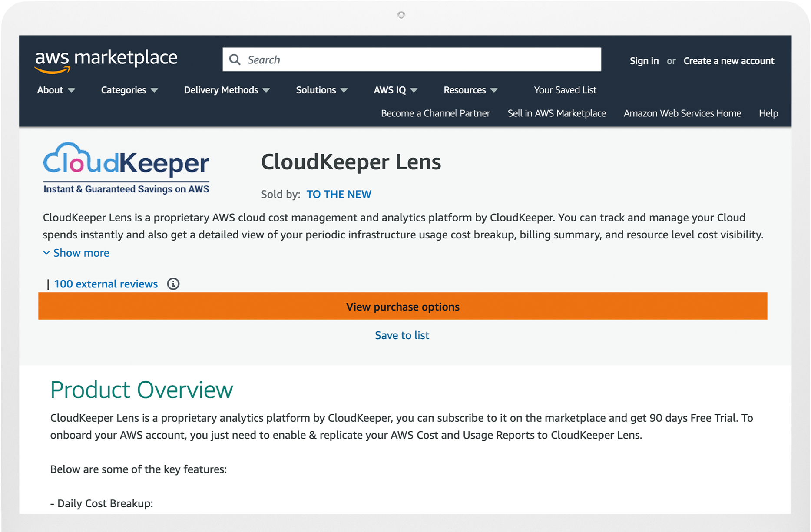Open Sell in AWS Marketplace link

(557, 113)
